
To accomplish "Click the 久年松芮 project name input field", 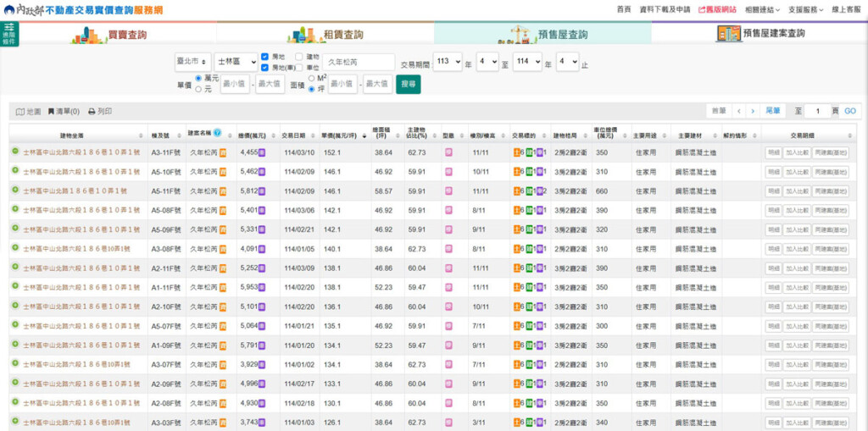I will [358, 62].
